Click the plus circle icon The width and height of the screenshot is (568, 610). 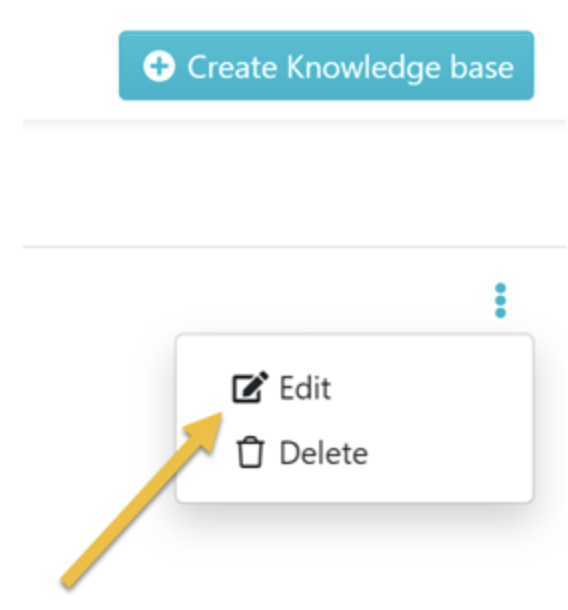(159, 67)
